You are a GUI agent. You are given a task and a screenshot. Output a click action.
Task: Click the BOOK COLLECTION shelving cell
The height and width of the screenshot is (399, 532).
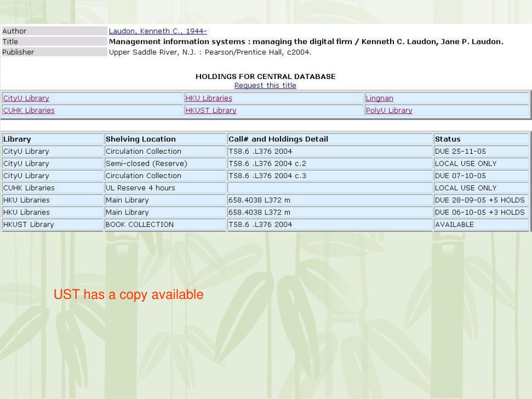tap(165, 224)
